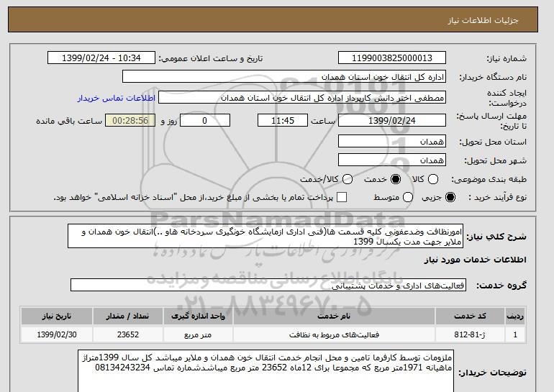Click the quantity cell 23652

coord(127,334)
